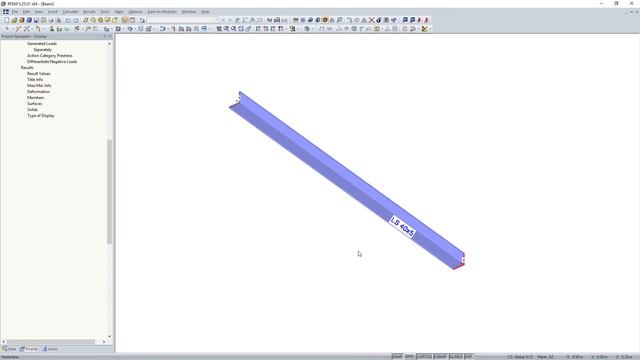
Task: Toggle DXF in the status bar
Action: (x=468, y=357)
